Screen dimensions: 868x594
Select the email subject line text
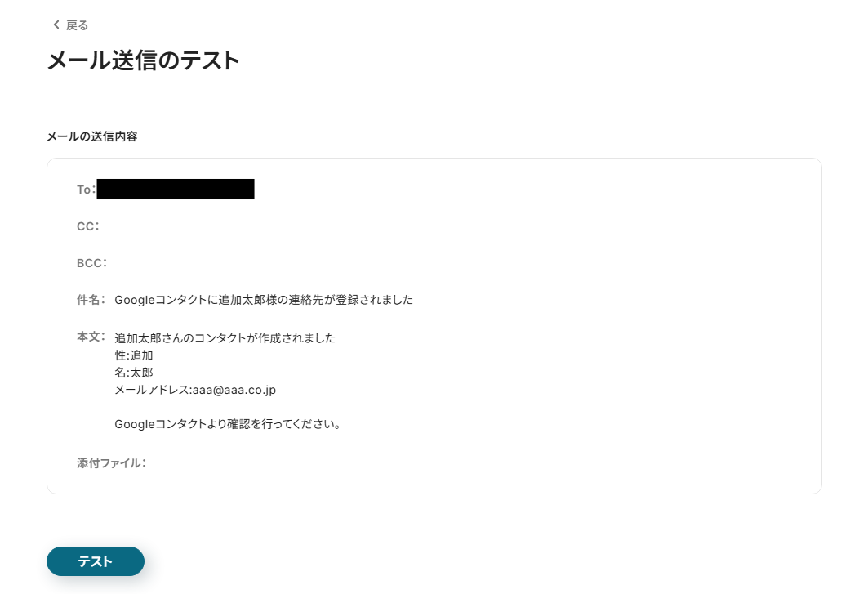pyautogui.click(x=264, y=300)
